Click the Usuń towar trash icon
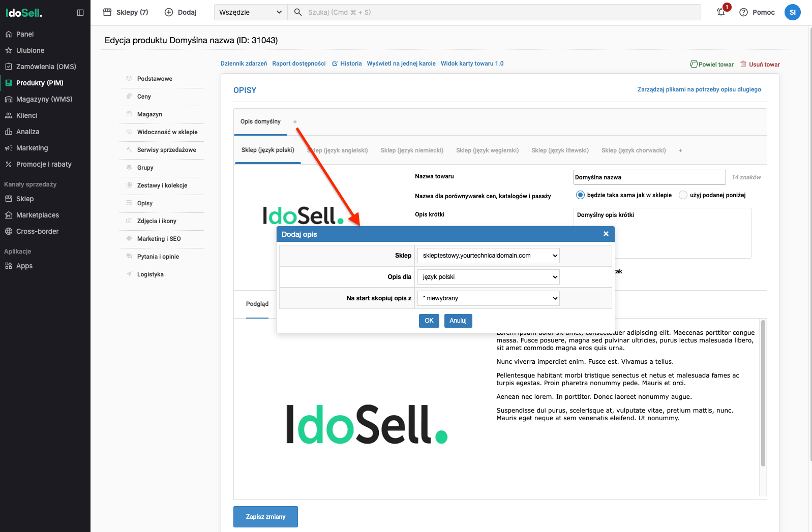Screen dimensions: 812x532 (x=743, y=64)
